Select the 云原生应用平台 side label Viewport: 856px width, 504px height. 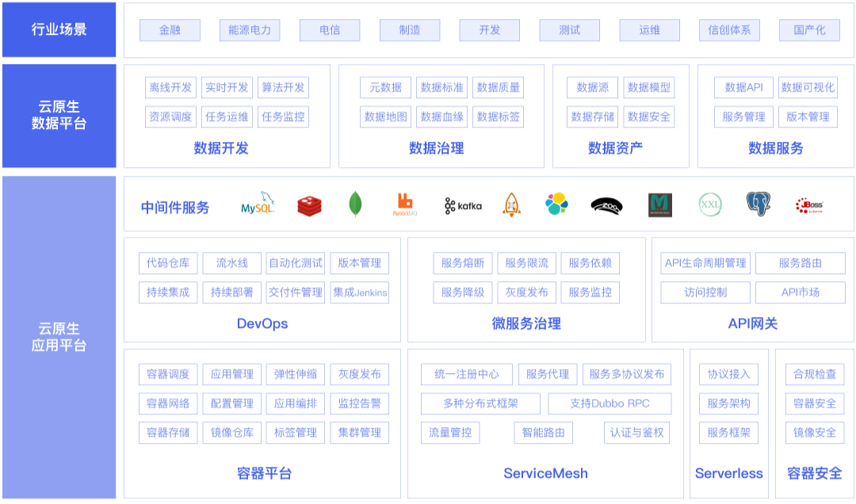(59, 337)
